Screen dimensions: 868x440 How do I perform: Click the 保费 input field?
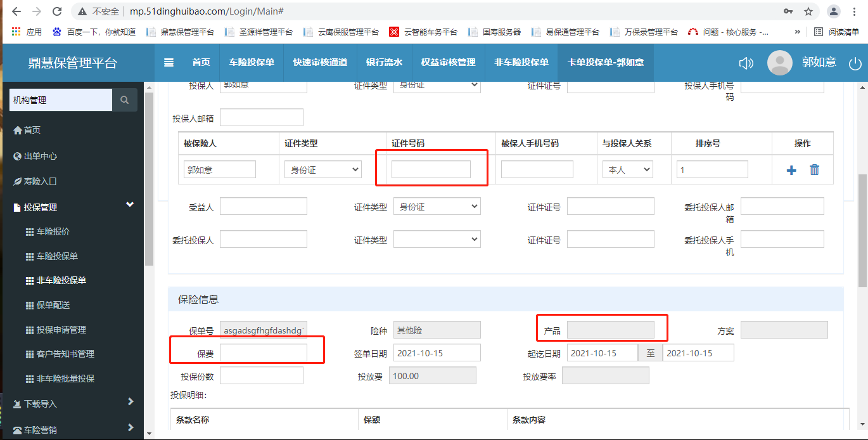[x=264, y=353]
